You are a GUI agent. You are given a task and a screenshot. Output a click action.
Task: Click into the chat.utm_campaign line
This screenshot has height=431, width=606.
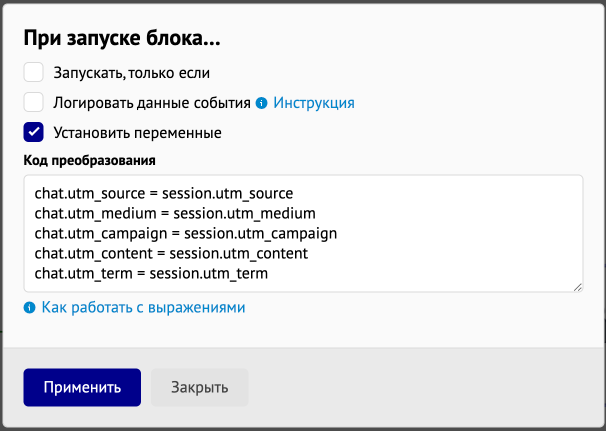(x=186, y=233)
